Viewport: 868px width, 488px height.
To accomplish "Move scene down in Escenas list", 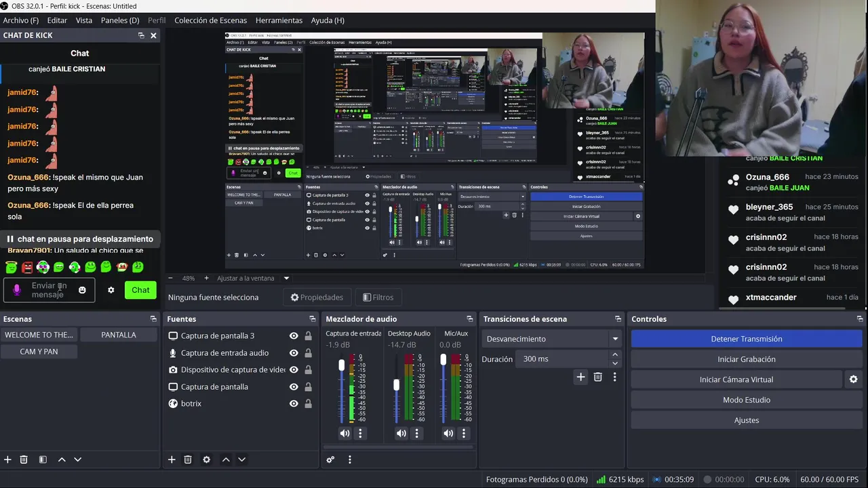I will (77, 460).
